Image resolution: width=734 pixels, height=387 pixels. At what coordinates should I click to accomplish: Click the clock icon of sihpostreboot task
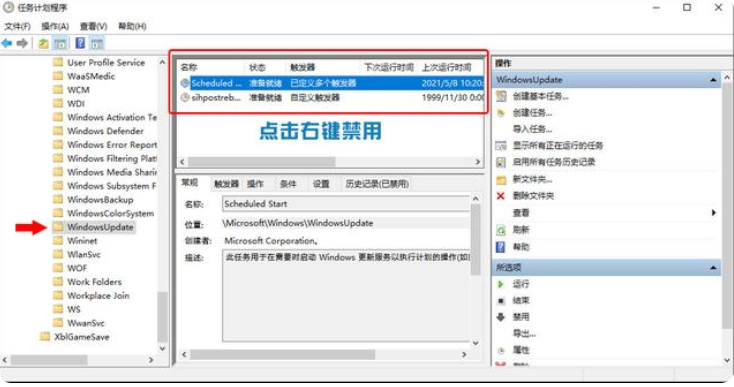[185, 97]
